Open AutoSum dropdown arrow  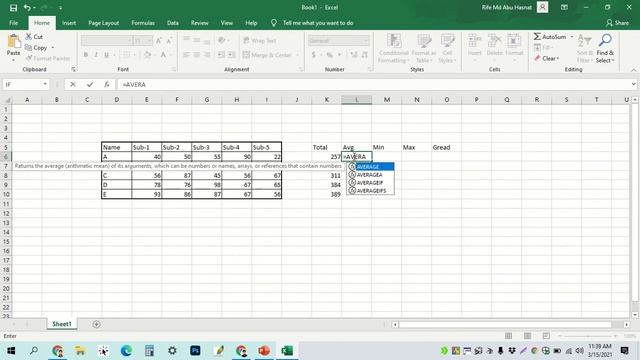pyautogui.click(x=571, y=37)
